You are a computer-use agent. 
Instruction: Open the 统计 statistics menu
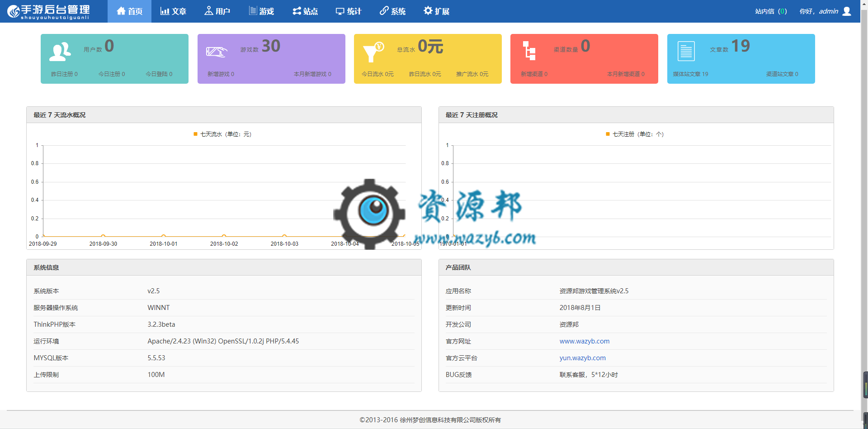coord(349,11)
